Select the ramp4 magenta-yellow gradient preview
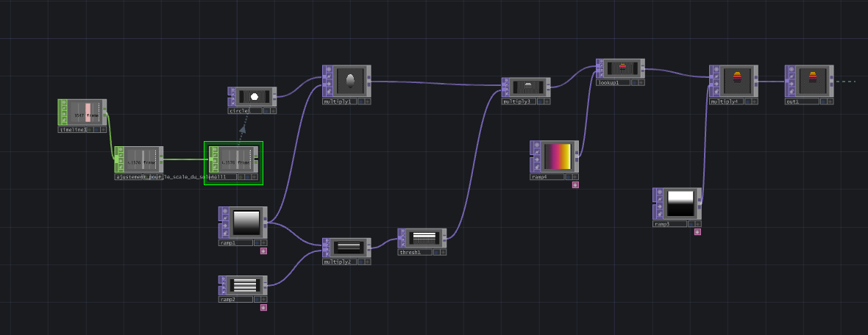Screen dimensions: 868x335 pos(557,156)
